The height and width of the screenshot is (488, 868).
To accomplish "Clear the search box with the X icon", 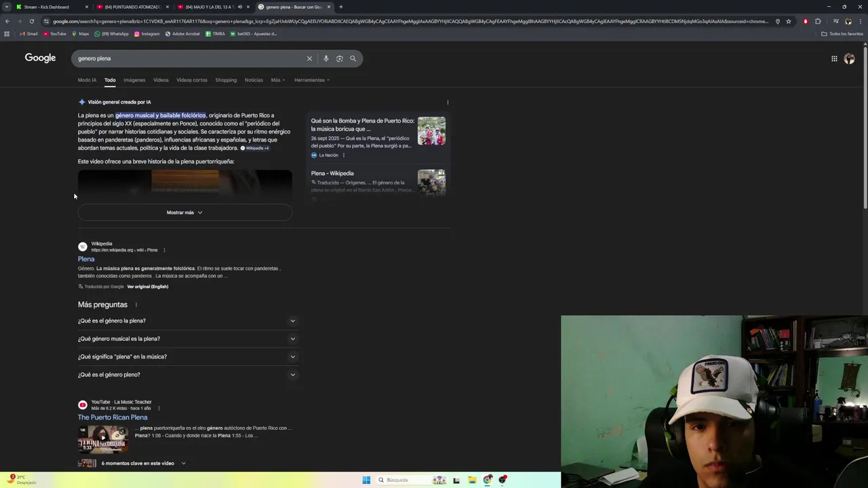I will (x=309, y=58).
